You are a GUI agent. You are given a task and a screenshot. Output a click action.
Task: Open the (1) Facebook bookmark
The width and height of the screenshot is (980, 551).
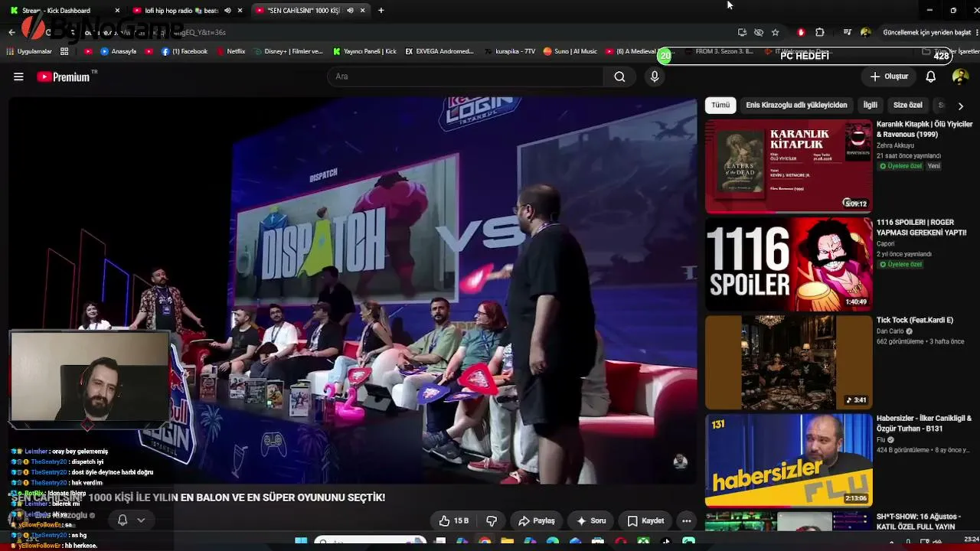point(185,51)
